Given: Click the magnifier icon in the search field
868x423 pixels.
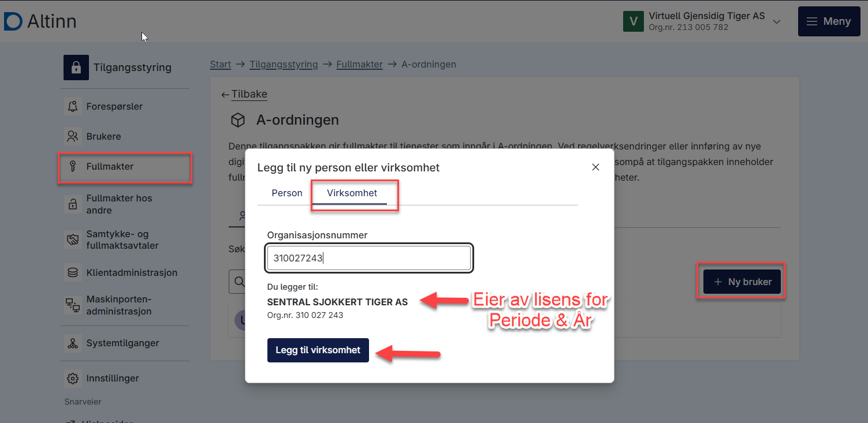Looking at the screenshot, I should 239,282.
